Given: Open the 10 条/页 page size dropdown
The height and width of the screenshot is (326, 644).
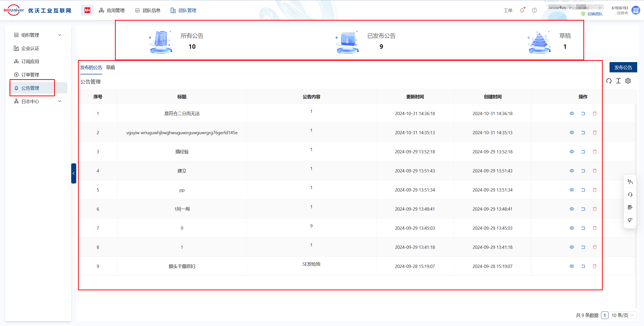Looking at the screenshot, I should 623,315.
